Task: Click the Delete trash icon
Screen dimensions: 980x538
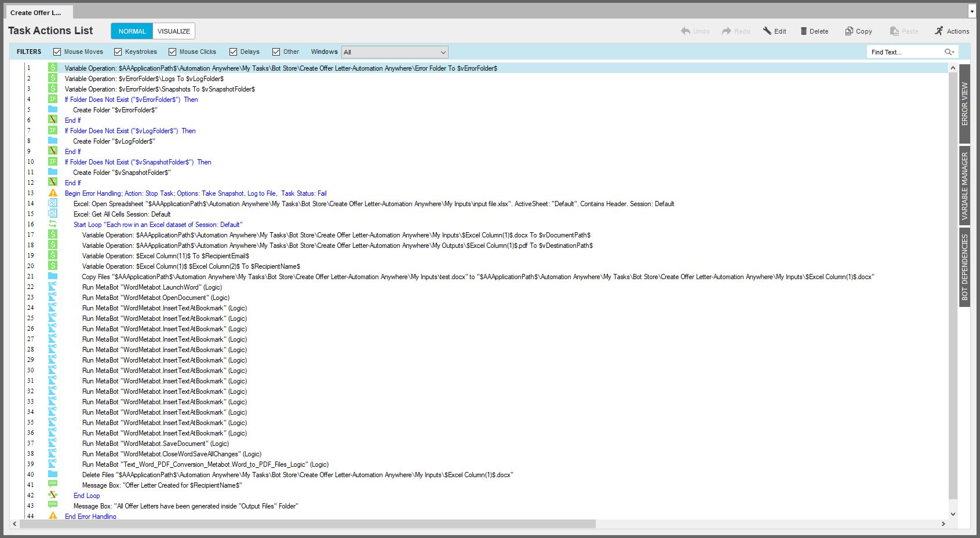Action: click(x=803, y=31)
